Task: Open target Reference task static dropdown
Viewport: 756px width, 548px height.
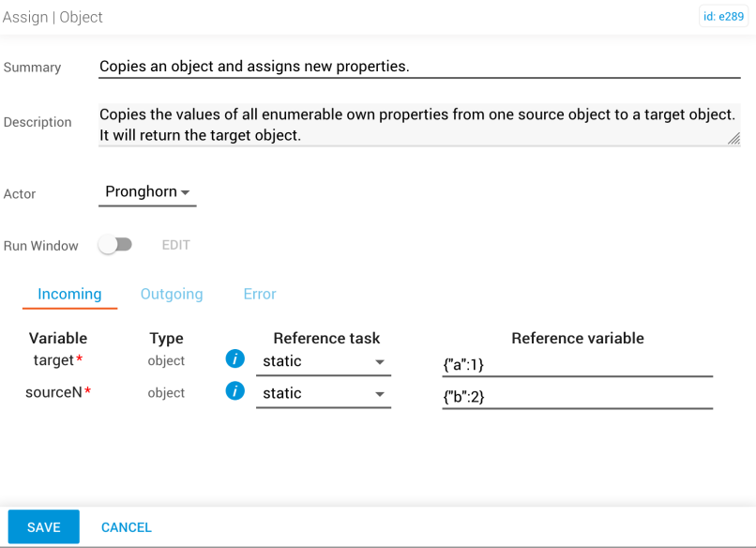Action: point(324,361)
